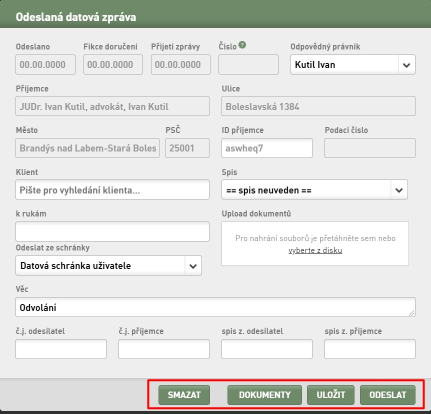This screenshot has width=431, height=414.
Task: Click the k rukám input field
Action: pos(112,232)
